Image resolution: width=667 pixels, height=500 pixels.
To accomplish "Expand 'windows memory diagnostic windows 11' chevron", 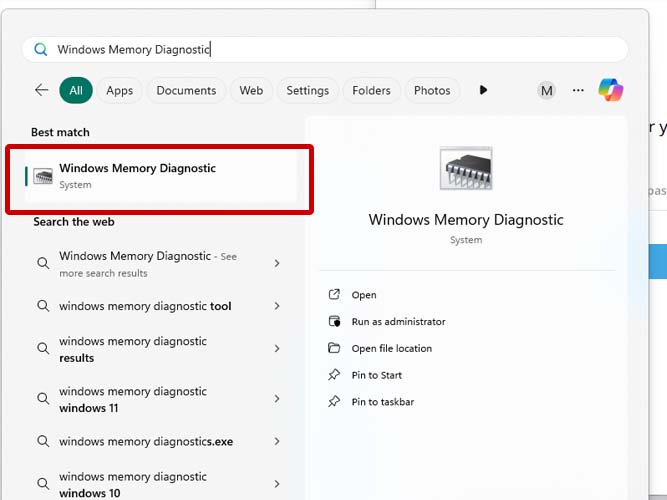I will coord(277,399).
